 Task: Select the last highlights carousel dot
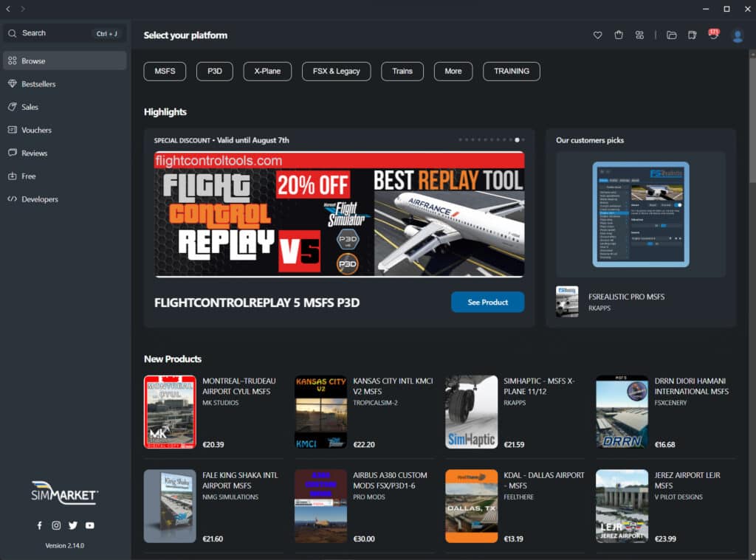(523, 139)
